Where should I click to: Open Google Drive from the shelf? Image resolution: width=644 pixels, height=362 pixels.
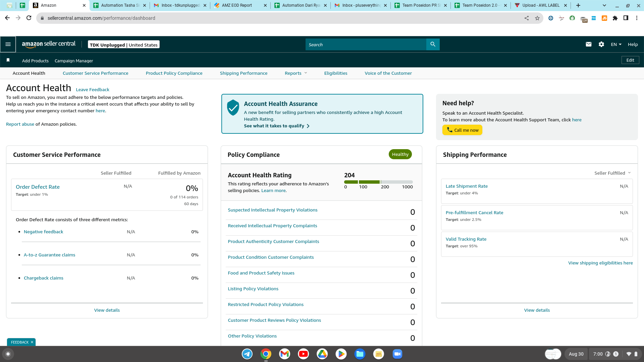tap(322, 354)
